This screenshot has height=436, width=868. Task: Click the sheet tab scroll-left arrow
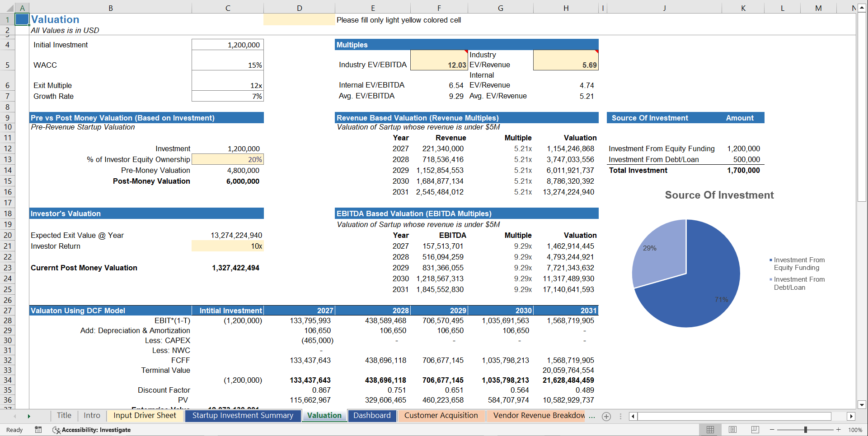coord(15,416)
